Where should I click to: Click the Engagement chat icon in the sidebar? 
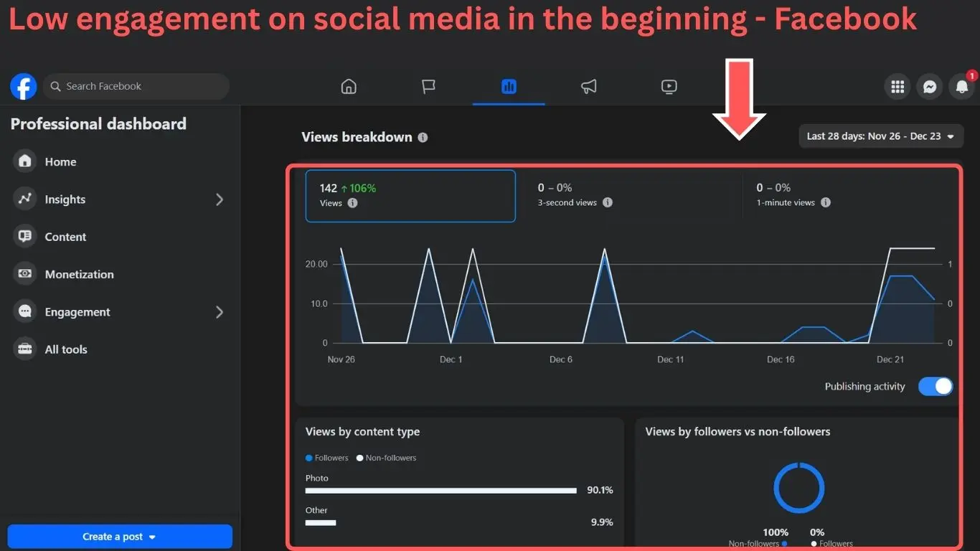click(25, 311)
